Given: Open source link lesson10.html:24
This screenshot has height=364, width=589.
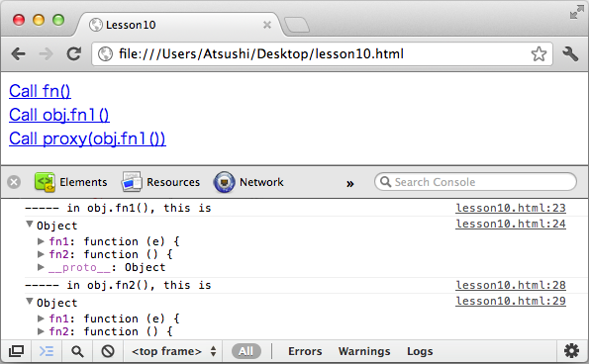Looking at the screenshot, I should click(x=511, y=224).
